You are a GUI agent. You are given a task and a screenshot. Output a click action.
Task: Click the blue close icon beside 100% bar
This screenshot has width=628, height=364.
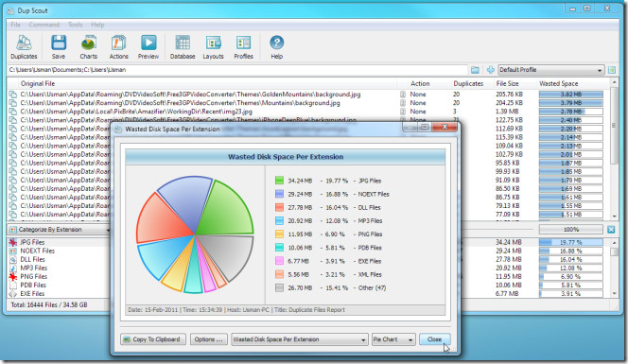pyautogui.click(x=611, y=230)
